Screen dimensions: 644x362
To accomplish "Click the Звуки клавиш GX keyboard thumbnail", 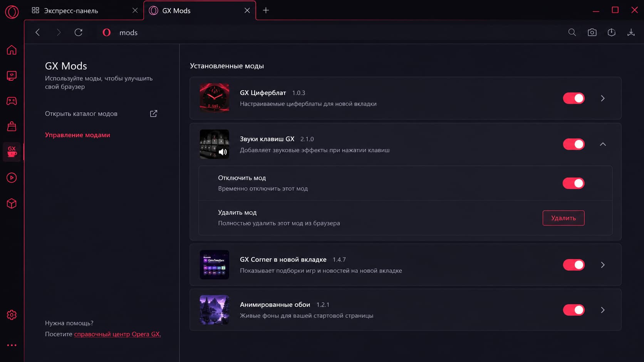I will click(x=215, y=144).
